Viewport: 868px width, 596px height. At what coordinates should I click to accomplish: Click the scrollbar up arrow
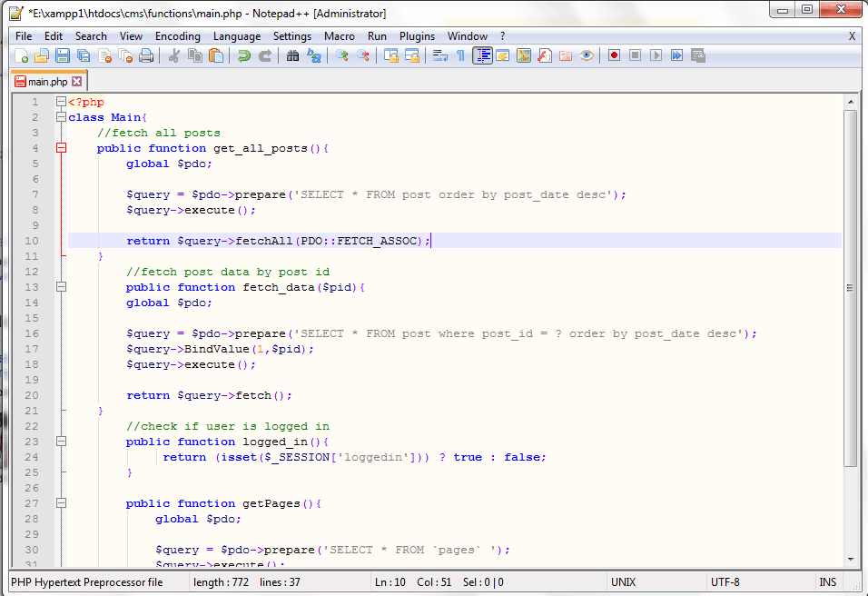click(x=850, y=102)
